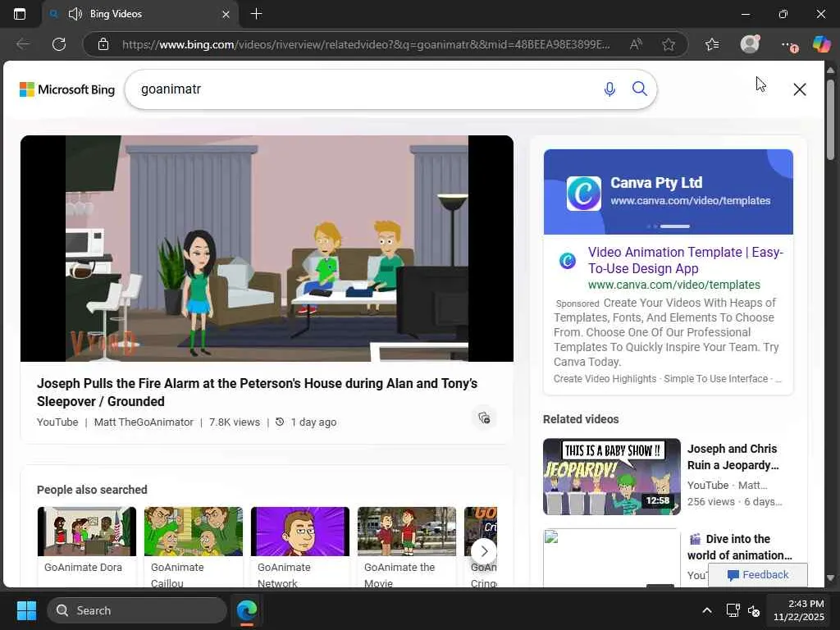Click the Related videos heading

pos(581,419)
